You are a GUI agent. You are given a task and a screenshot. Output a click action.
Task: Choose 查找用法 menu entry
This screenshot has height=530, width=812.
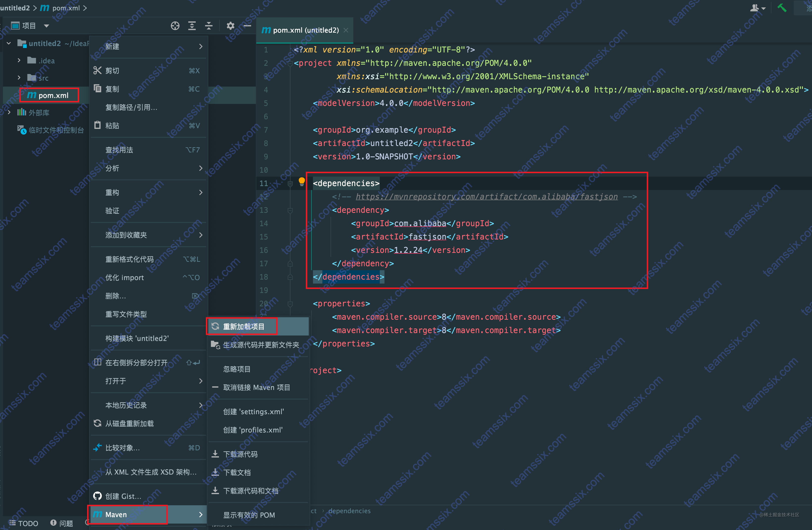[x=149, y=150]
